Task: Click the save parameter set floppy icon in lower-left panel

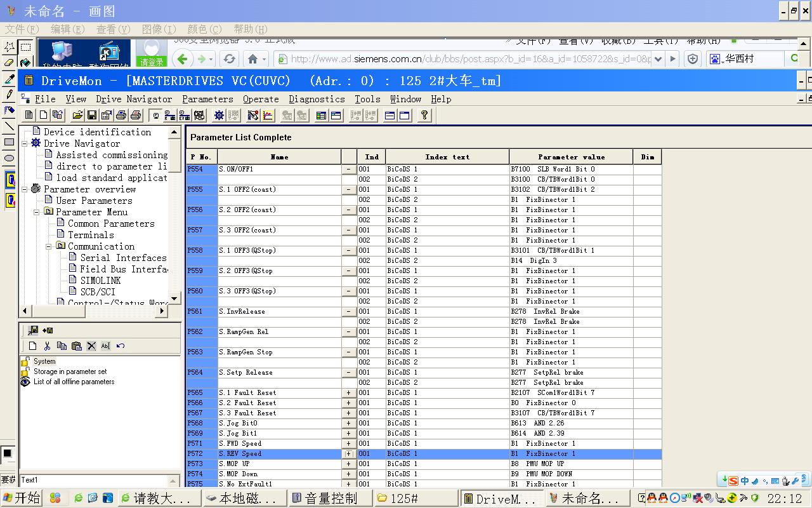Action: click(33, 330)
